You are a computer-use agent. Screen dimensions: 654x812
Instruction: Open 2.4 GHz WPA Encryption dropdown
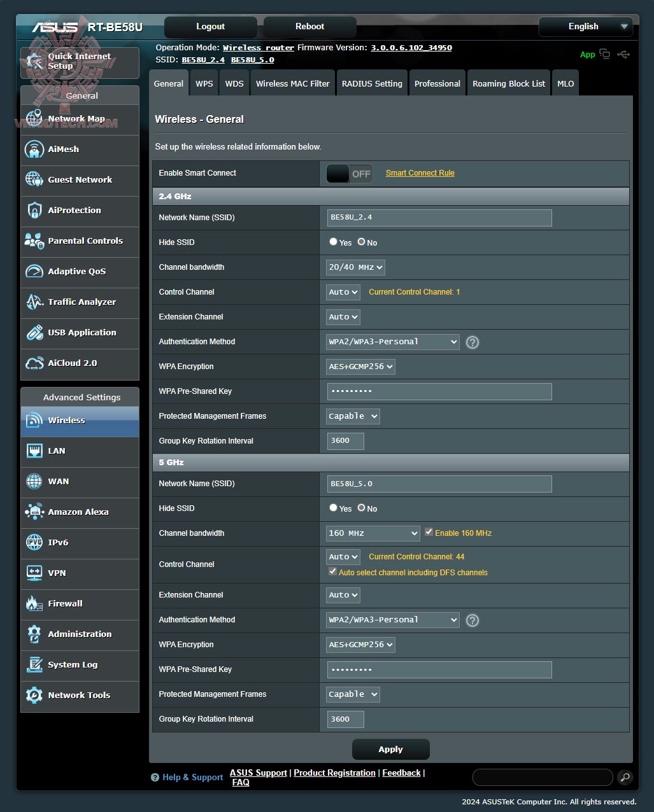point(360,367)
